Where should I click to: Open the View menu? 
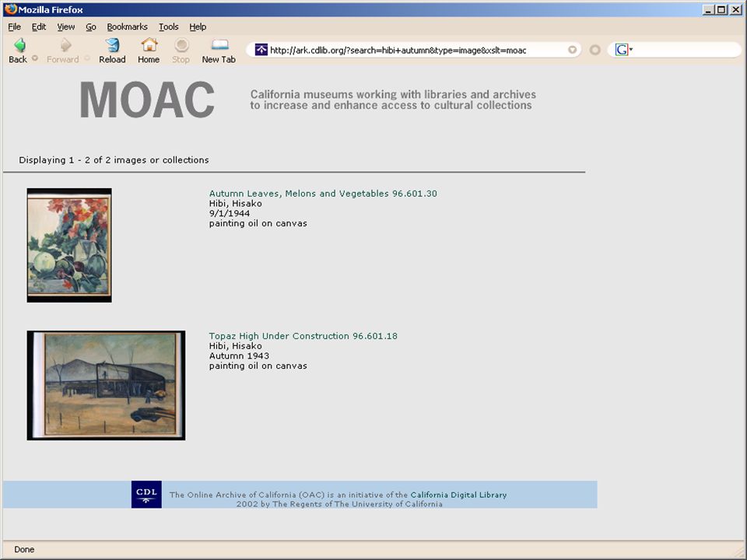pos(65,26)
